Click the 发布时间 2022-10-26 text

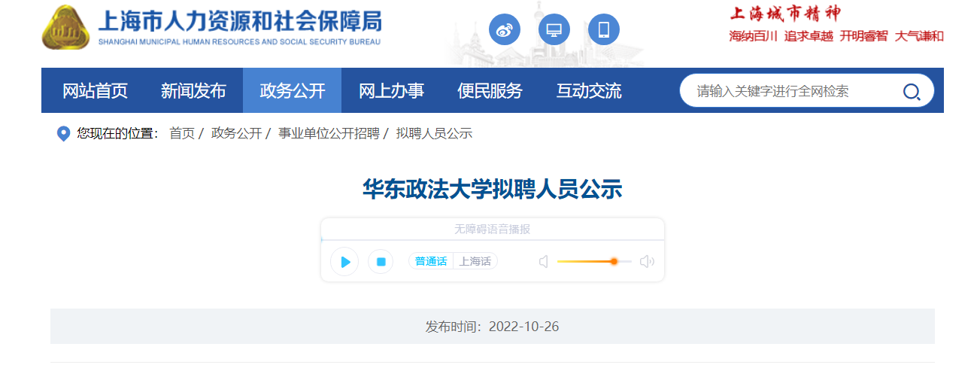(492, 327)
